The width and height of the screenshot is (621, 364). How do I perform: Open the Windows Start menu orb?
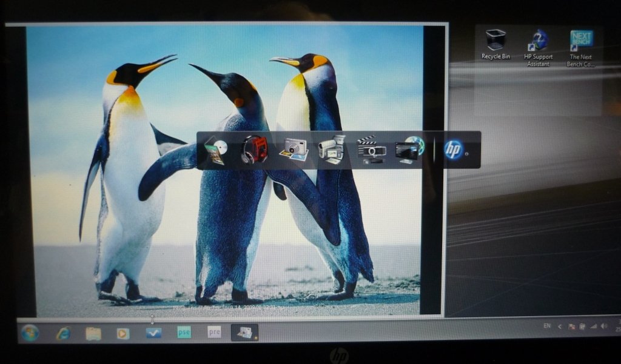point(30,333)
